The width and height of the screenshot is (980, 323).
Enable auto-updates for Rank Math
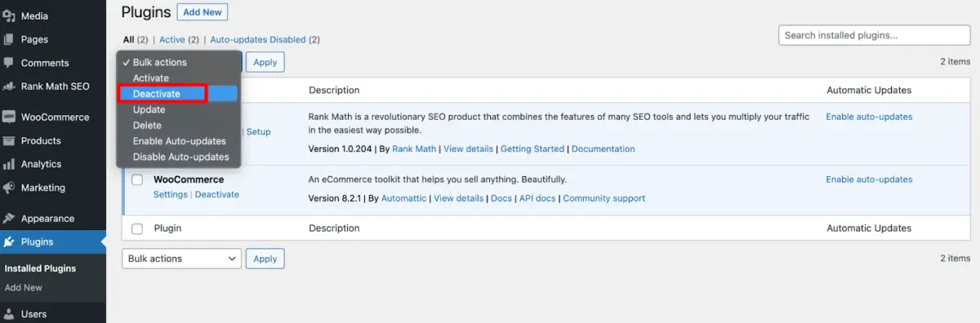coord(869,117)
